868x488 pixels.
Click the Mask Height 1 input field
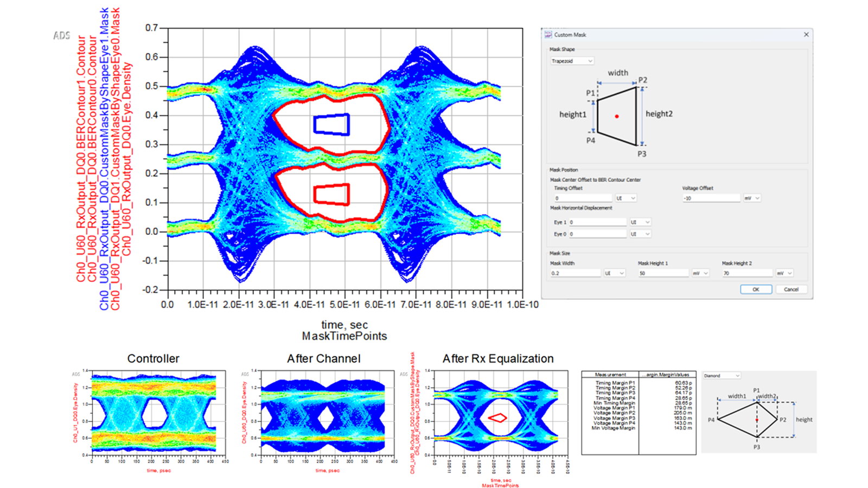point(663,273)
